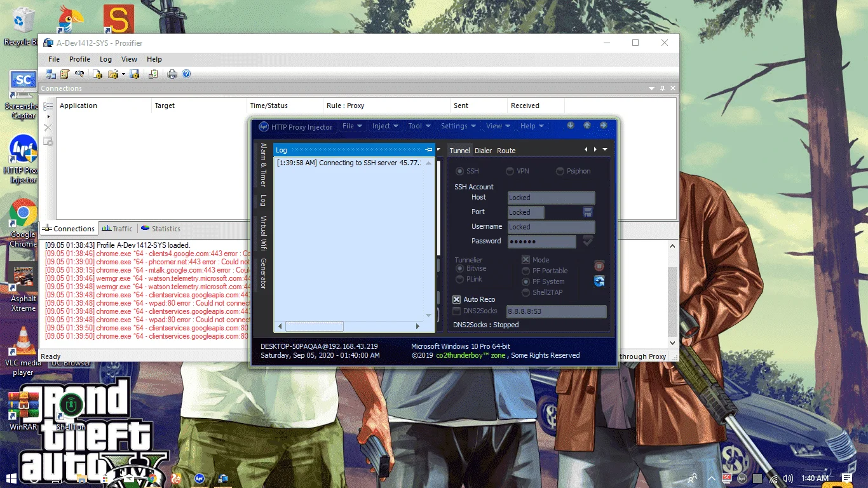
Task: Click the Save Profile floppy icon in Proxifier
Action: pyautogui.click(x=134, y=74)
